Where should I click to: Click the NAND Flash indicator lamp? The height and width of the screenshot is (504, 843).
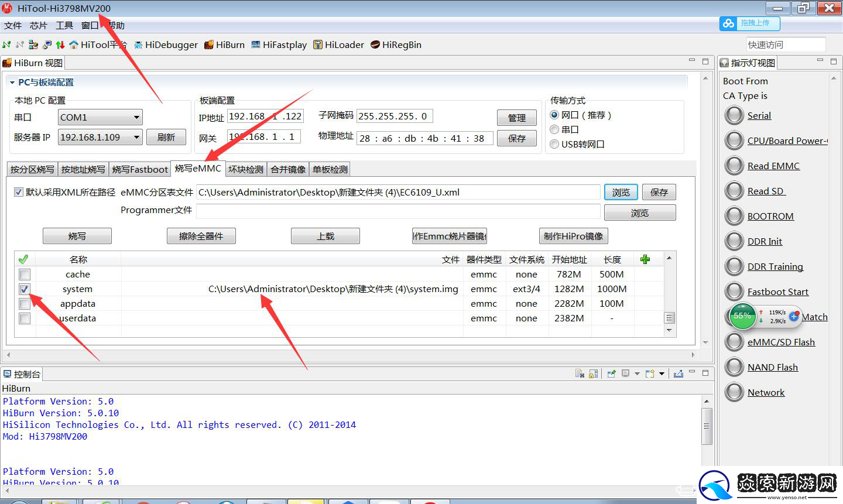(x=734, y=367)
